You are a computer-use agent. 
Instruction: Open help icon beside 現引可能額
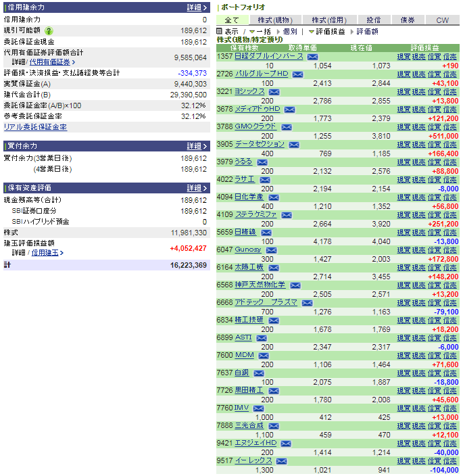(x=49, y=31)
